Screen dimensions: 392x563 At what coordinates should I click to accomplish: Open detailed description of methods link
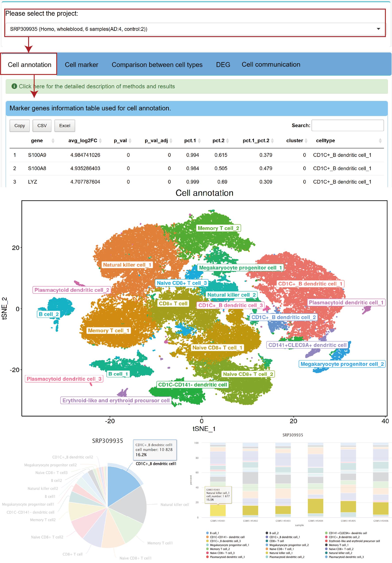(x=97, y=86)
